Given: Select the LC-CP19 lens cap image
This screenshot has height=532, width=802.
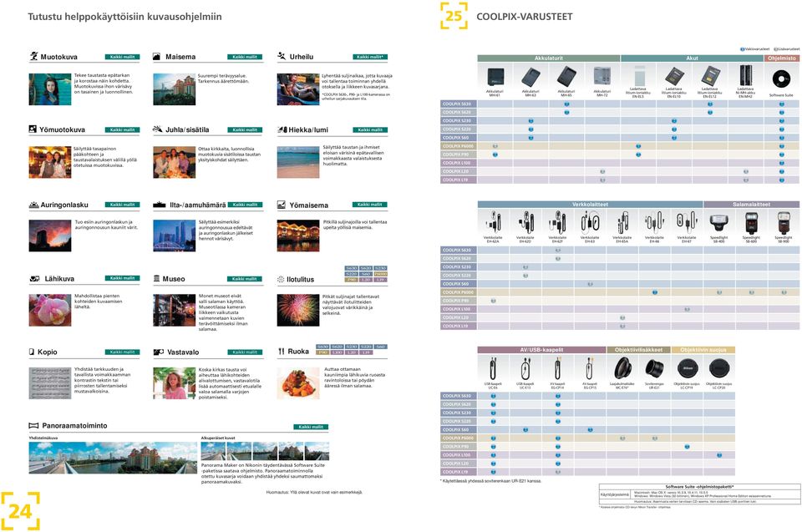Looking at the screenshot, I should pyautogui.click(x=687, y=368).
